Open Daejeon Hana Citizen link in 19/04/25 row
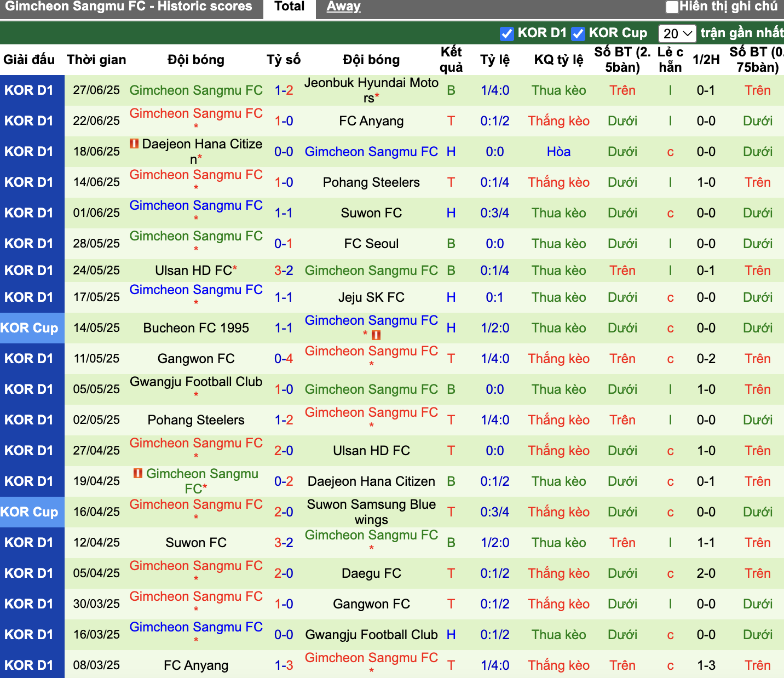This screenshot has width=784, height=678. click(371, 481)
